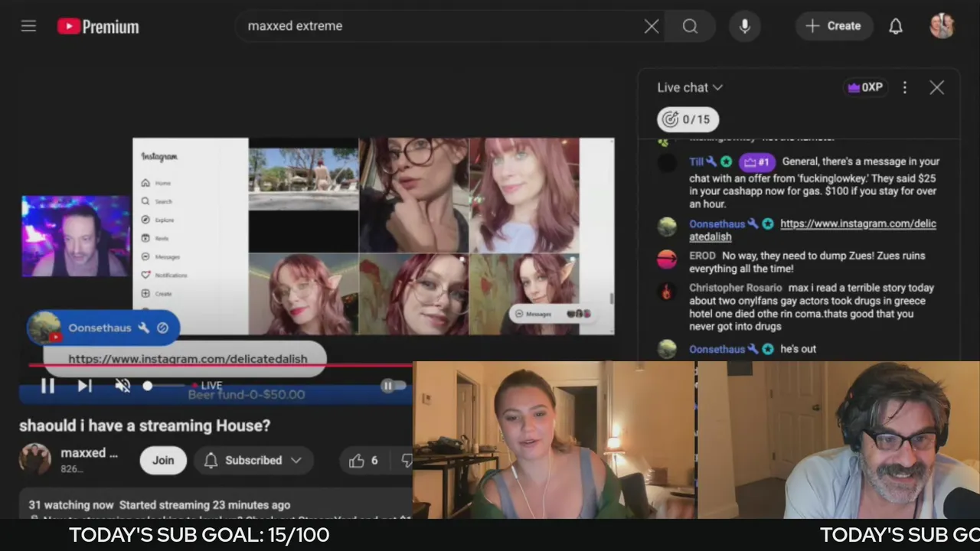Open account avatar menu
The height and width of the screenshot is (551, 980).
click(x=942, y=26)
